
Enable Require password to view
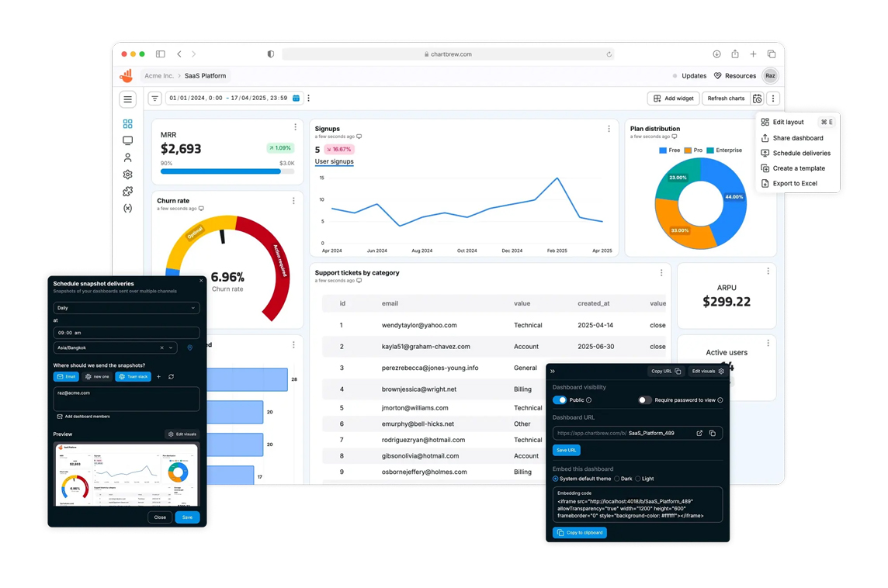click(x=644, y=400)
